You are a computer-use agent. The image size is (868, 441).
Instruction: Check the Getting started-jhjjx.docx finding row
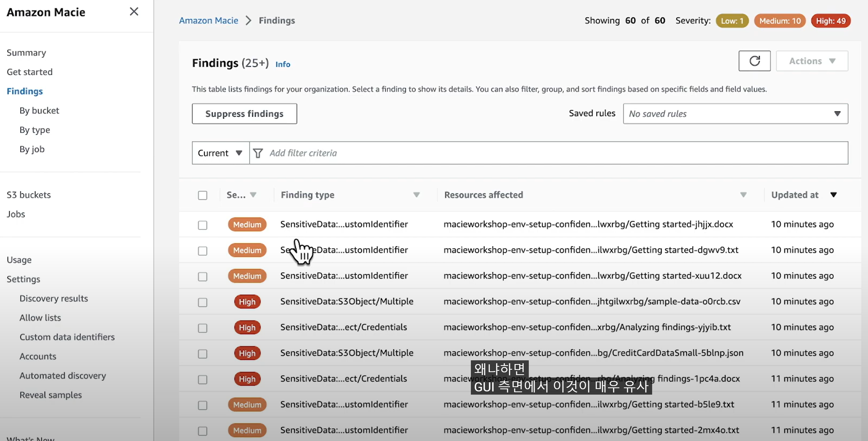coord(202,225)
